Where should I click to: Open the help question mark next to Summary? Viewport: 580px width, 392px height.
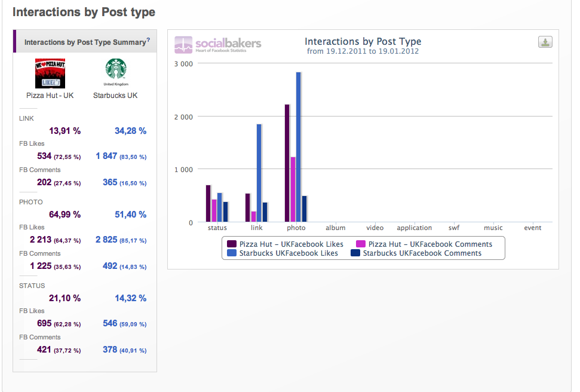click(148, 39)
